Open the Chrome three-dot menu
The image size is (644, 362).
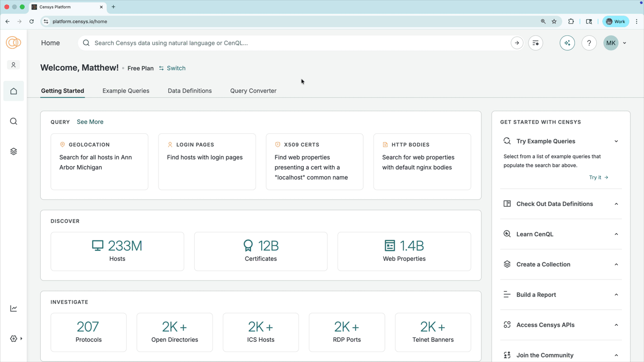pos(637,22)
